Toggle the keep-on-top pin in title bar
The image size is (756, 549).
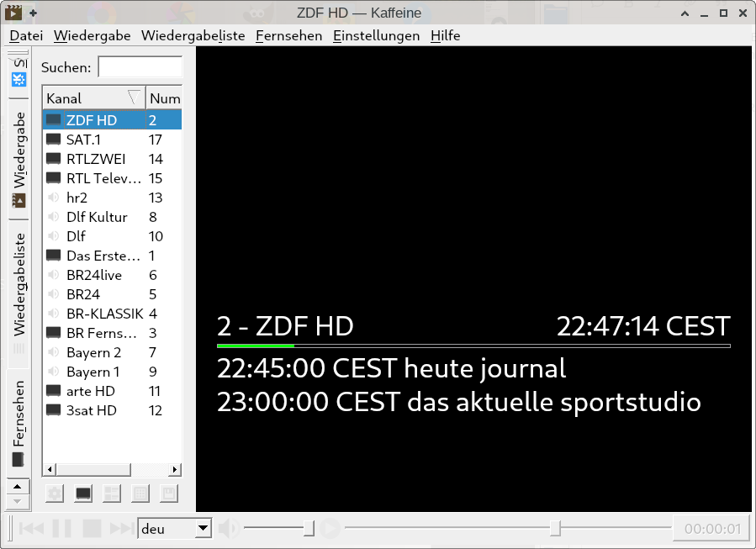click(34, 13)
